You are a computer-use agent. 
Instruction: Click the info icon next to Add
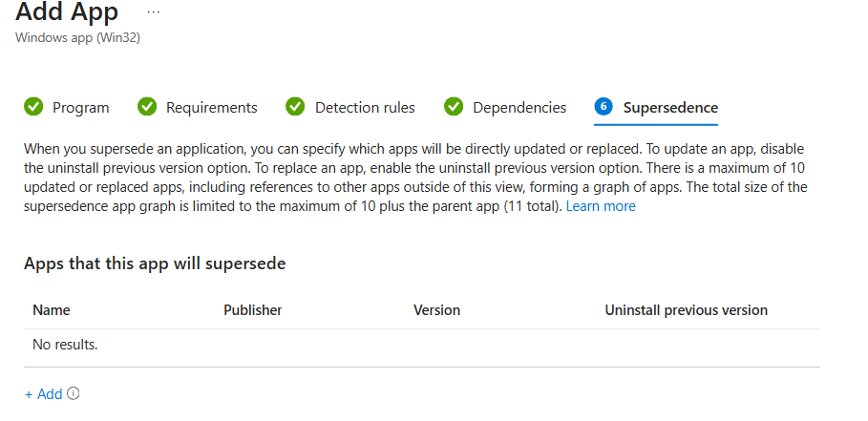(74, 393)
